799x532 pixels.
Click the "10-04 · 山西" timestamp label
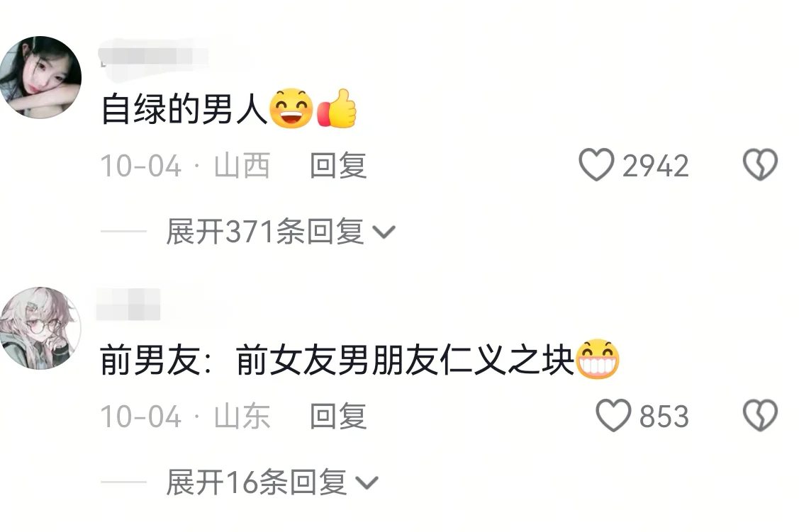[185, 166]
